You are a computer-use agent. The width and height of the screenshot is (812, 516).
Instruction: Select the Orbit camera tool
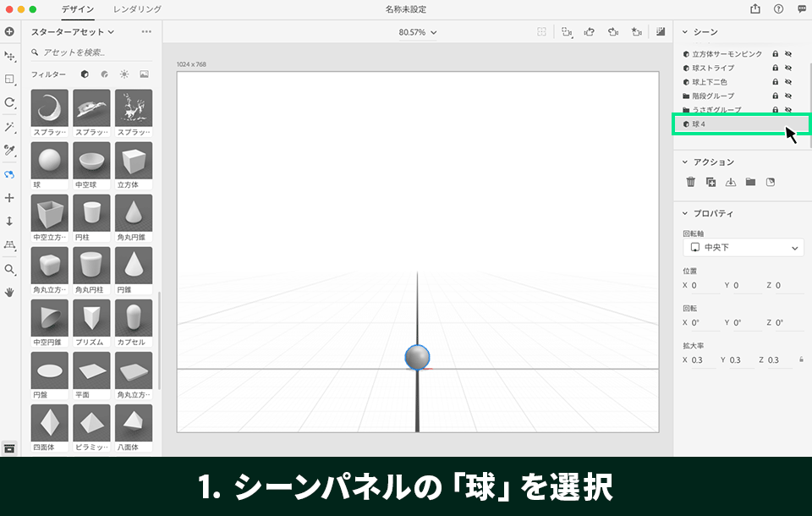point(9,173)
